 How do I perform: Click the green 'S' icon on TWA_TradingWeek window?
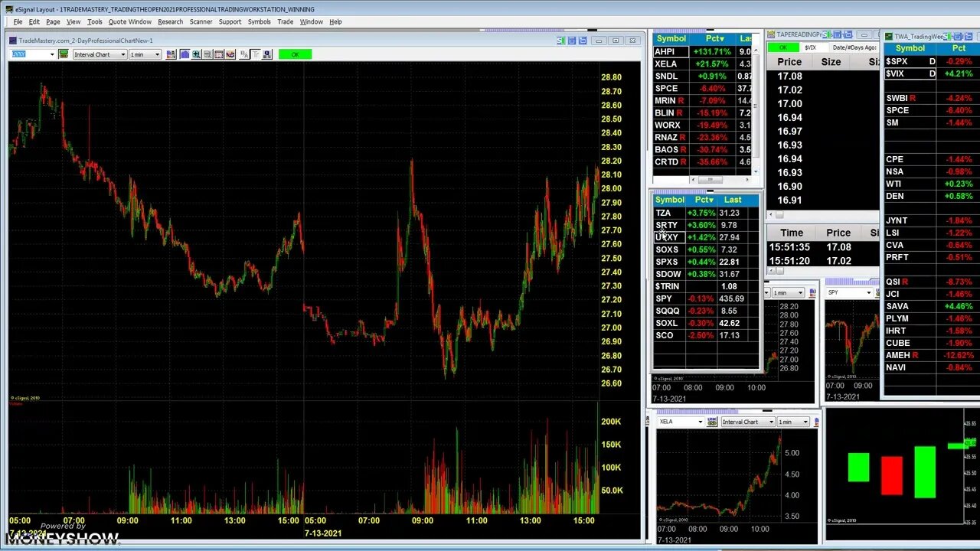coord(947,36)
